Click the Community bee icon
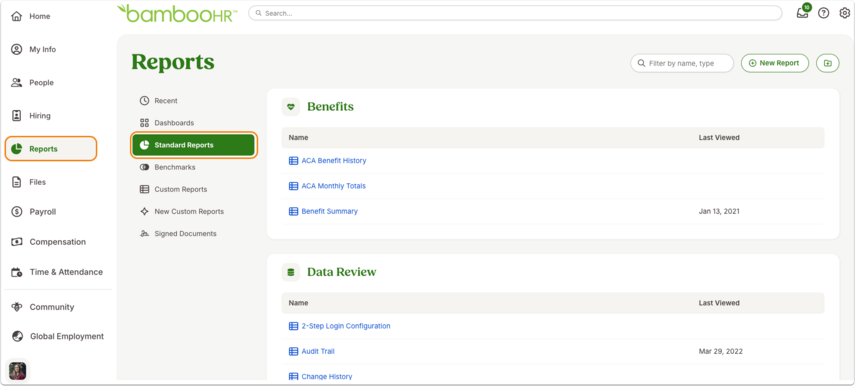Viewport: 855px width, 386px height. [x=16, y=307]
